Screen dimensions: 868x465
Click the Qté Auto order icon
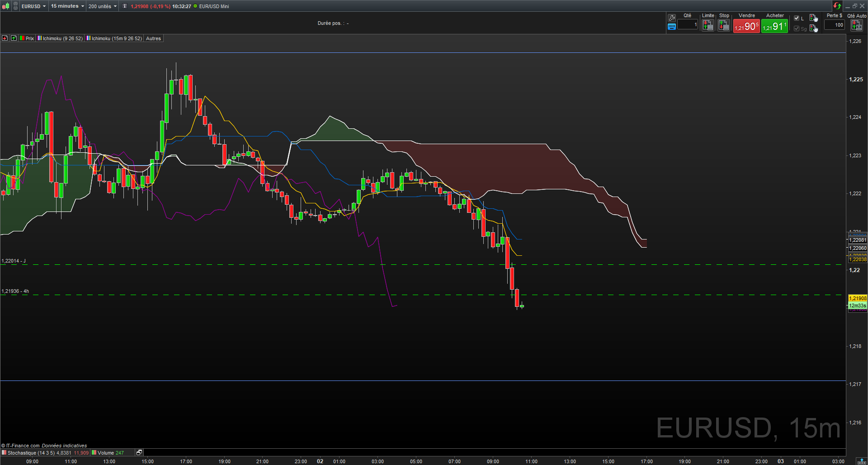pyautogui.click(x=856, y=26)
